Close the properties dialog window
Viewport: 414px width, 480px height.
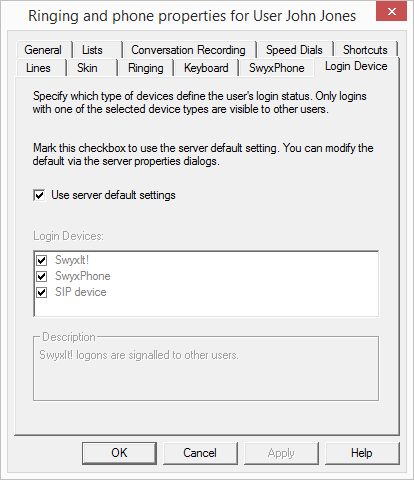(392, 11)
